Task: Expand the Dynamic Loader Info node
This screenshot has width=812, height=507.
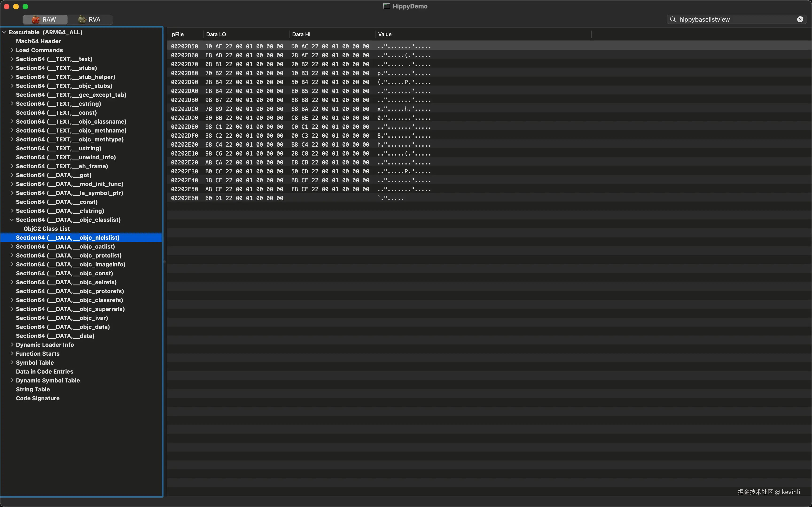Action: [x=12, y=345]
